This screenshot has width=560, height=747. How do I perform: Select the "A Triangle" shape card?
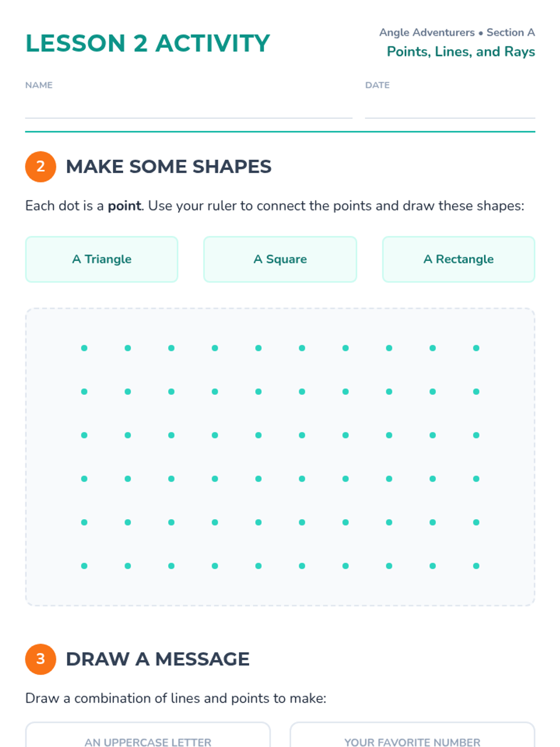[x=102, y=259]
